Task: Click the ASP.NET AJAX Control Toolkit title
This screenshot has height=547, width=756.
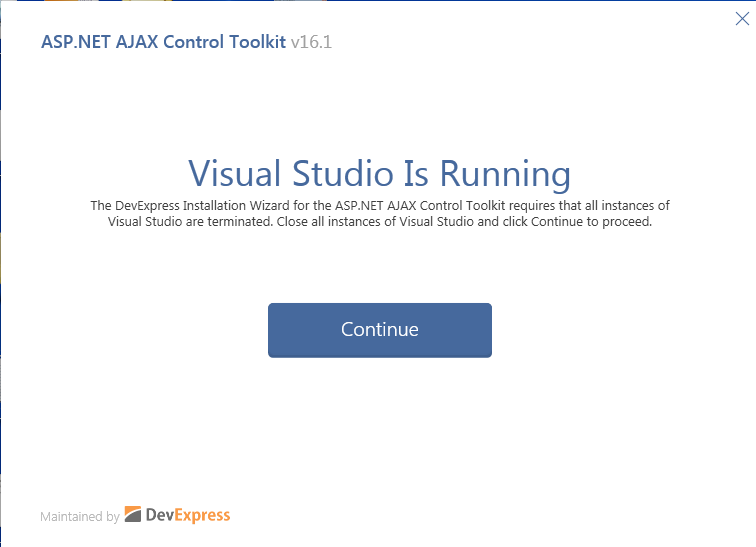Action: (163, 43)
